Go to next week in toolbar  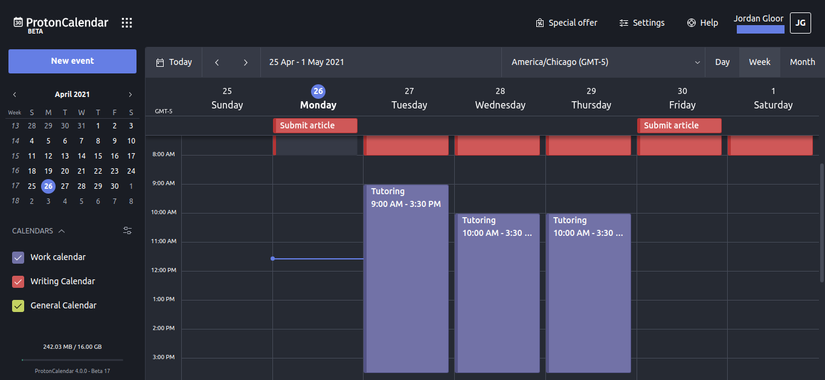point(245,63)
